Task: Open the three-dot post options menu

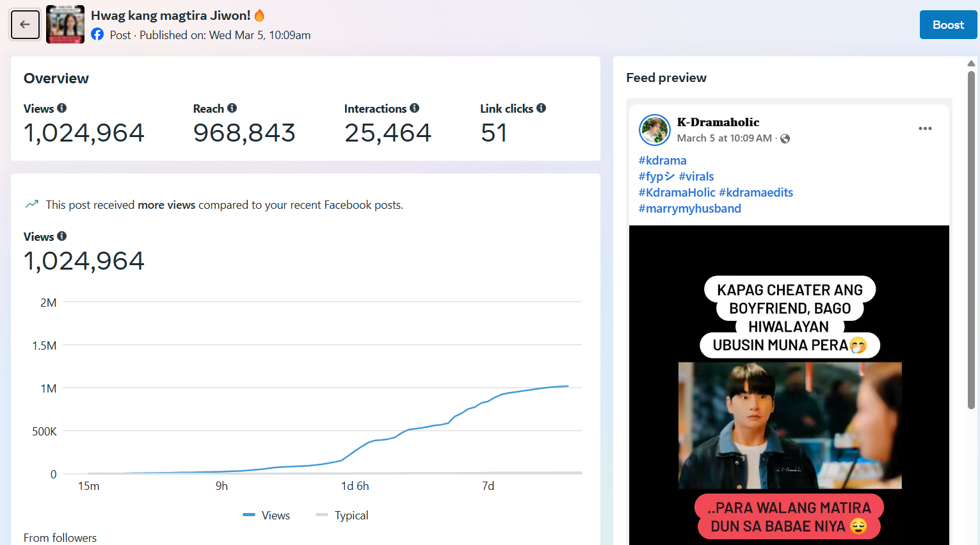Action: pos(925,129)
